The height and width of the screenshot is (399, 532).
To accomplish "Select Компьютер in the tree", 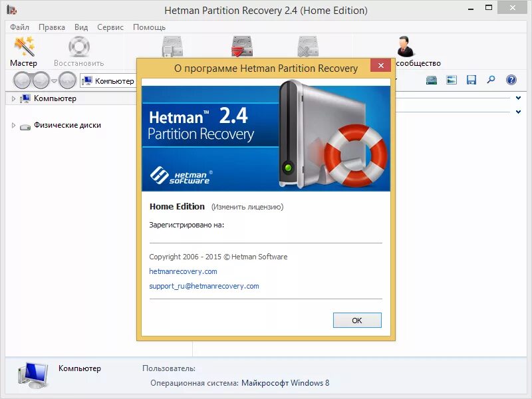I will (55, 98).
